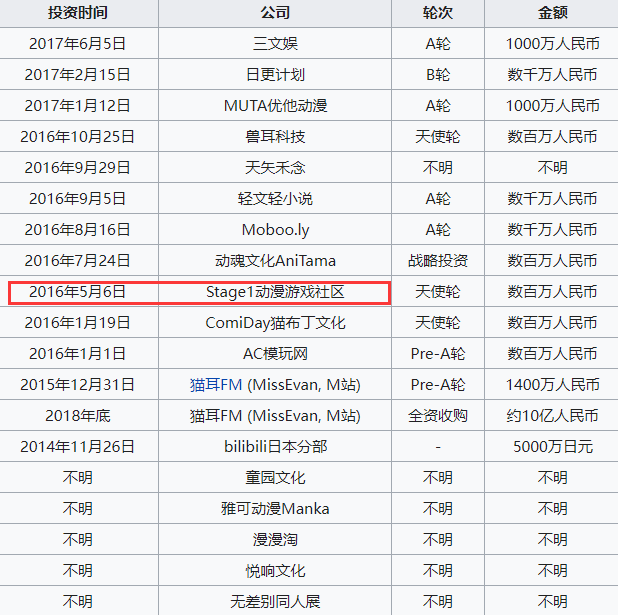Select the company cell 雅可动漫Manka

(x=275, y=509)
